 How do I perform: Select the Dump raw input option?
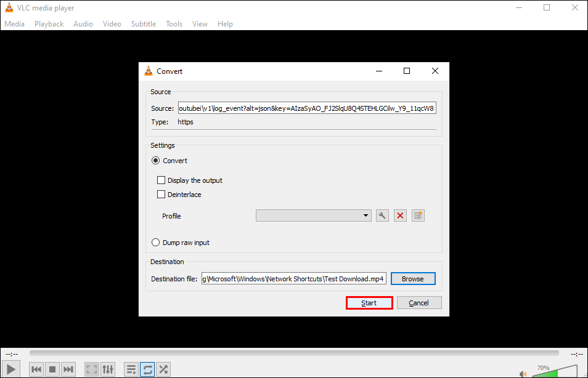(x=155, y=243)
